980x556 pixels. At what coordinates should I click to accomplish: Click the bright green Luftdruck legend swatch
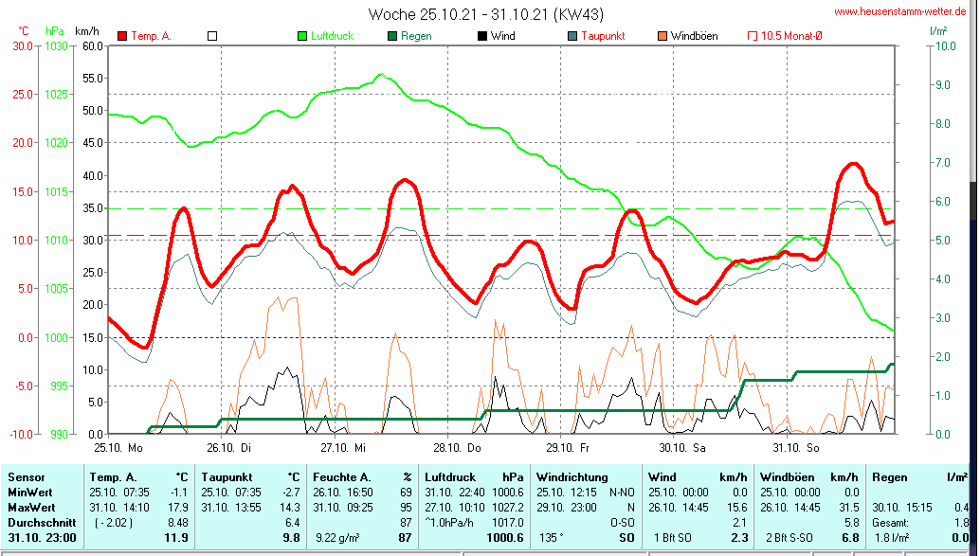click(302, 36)
